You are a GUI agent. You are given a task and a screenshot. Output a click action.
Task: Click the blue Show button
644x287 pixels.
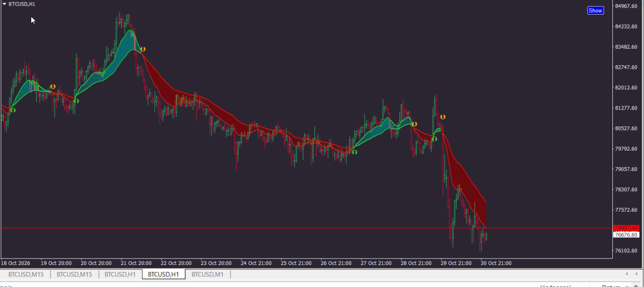click(595, 11)
